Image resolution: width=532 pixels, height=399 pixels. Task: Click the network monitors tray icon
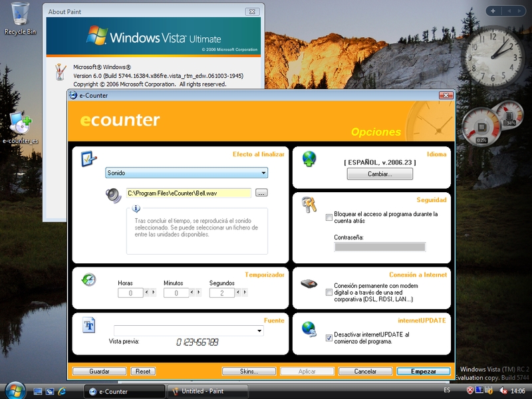pos(479,390)
